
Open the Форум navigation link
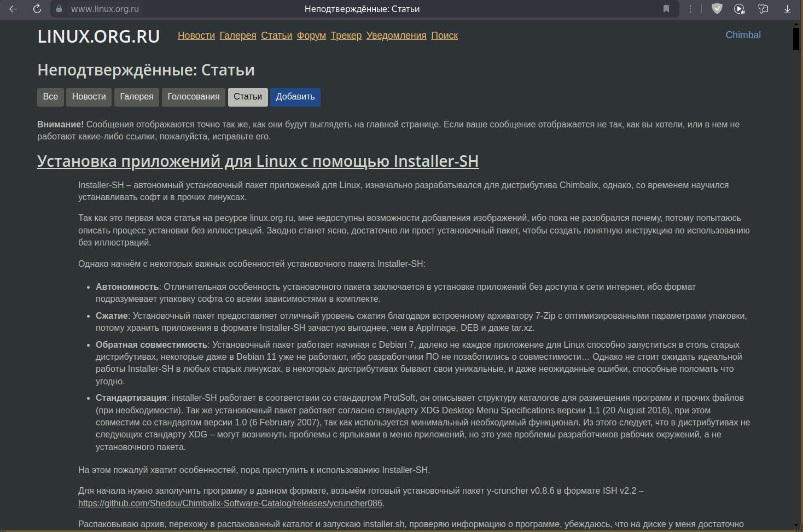click(x=311, y=36)
